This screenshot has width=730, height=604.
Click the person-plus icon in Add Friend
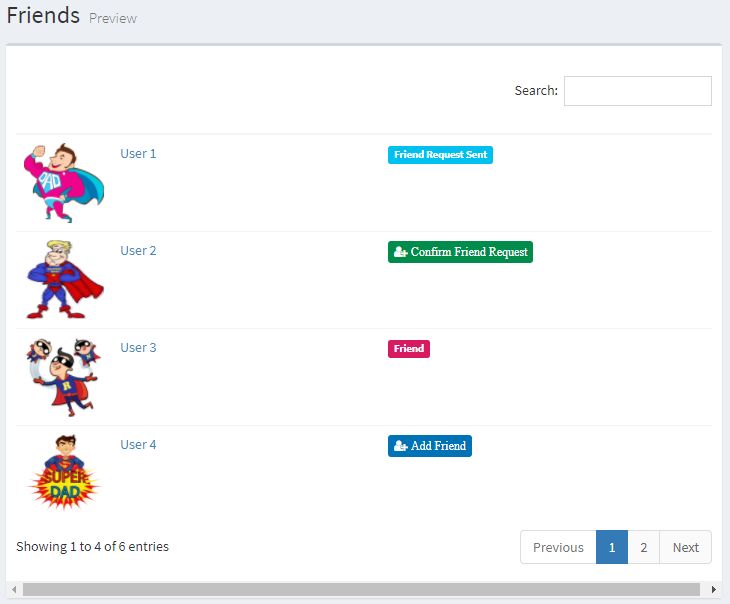(x=400, y=446)
